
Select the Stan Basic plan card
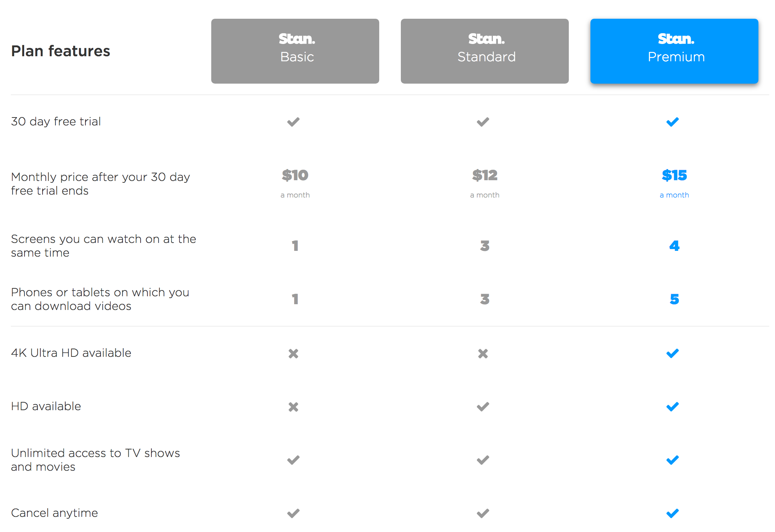295,51
